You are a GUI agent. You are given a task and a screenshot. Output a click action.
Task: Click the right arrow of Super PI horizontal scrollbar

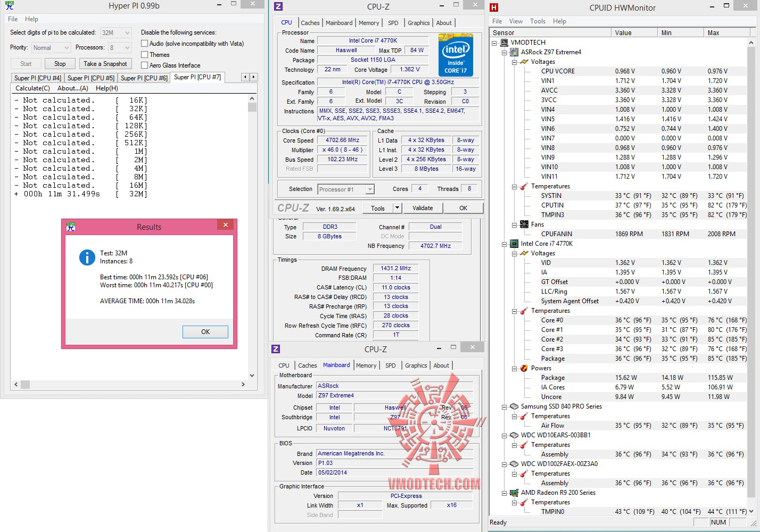pyautogui.click(x=243, y=384)
